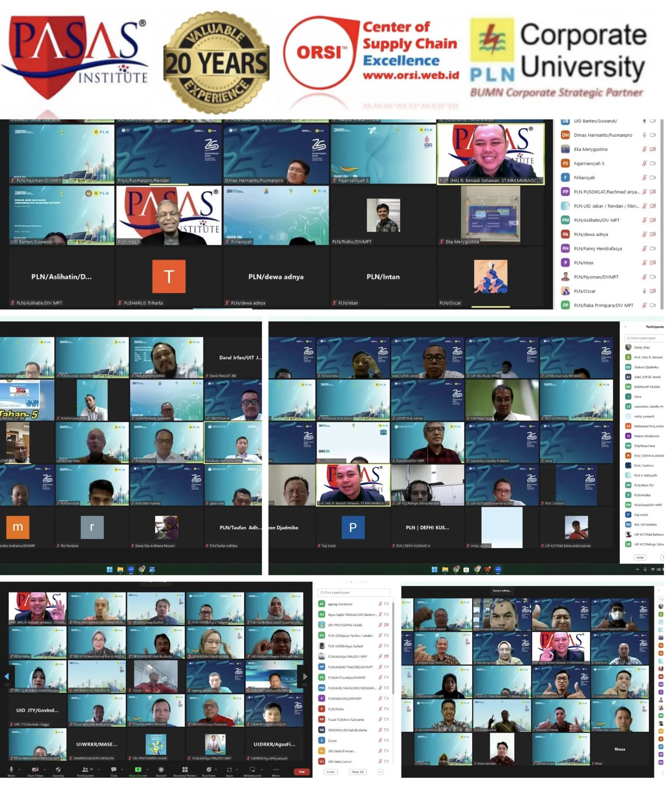This screenshot has width=672, height=787.
Task: Toggle microphone icon for PLN/Oscar in list
Action: pyautogui.click(x=644, y=291)
